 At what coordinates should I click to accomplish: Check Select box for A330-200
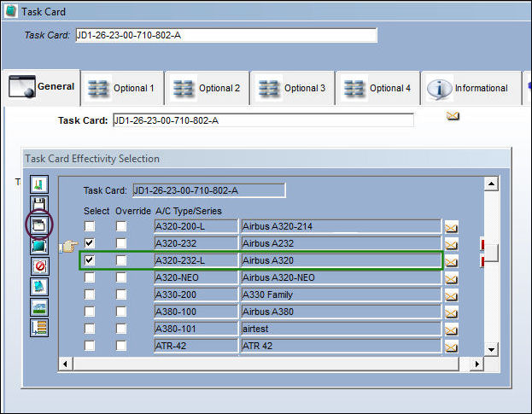coord(90,294)
